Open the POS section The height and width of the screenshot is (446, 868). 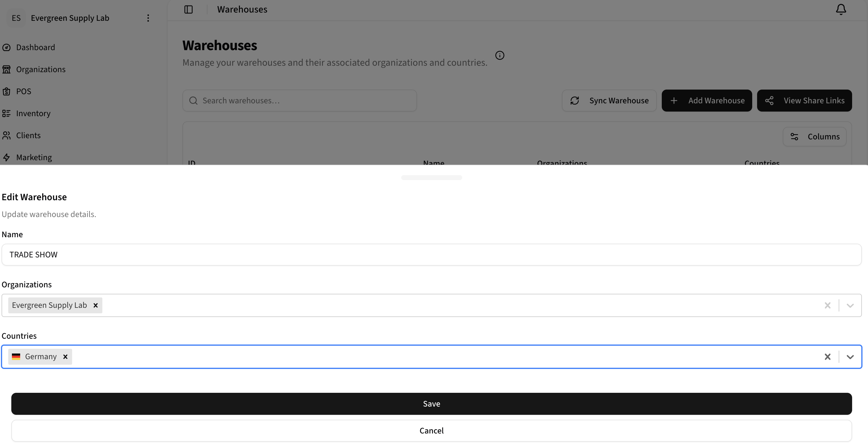coord(24,91)
